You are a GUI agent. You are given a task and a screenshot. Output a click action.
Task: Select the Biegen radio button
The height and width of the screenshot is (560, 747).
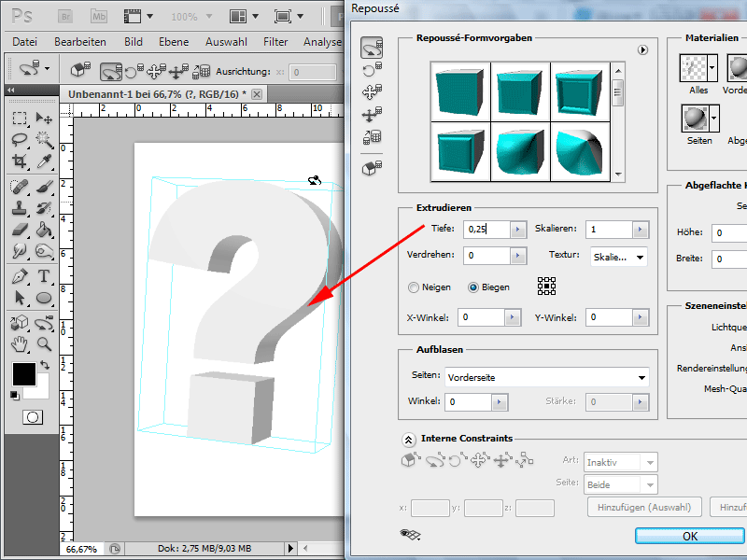click(x=473, y=287)
